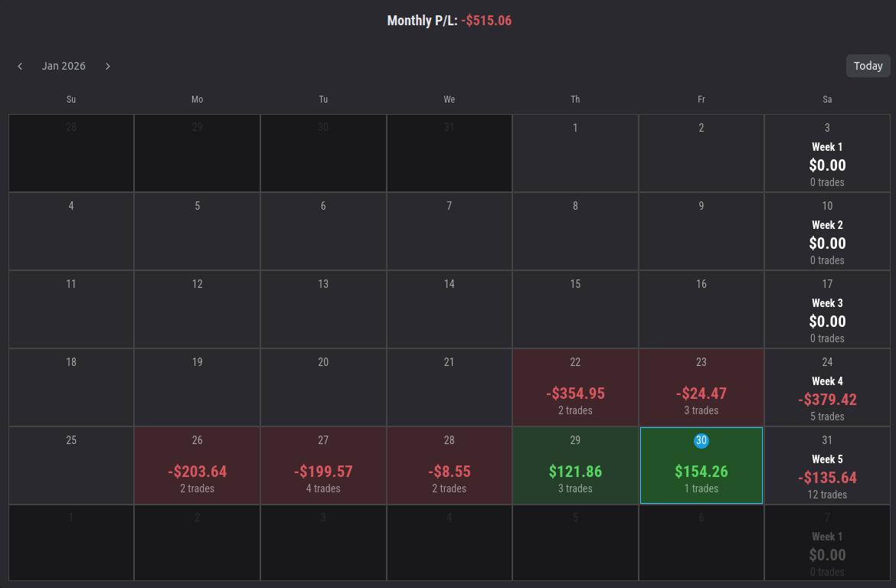Click the Jan 2026 month label
Screen dimensions: 896x588
point(64,66)
